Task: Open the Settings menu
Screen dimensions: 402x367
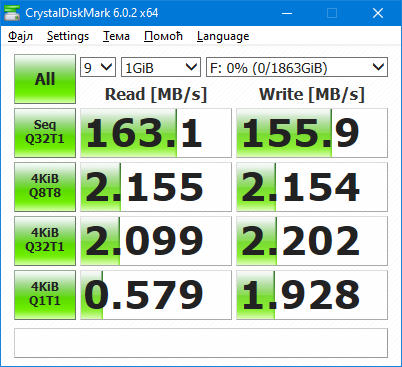Action: [x=68, y=36]
